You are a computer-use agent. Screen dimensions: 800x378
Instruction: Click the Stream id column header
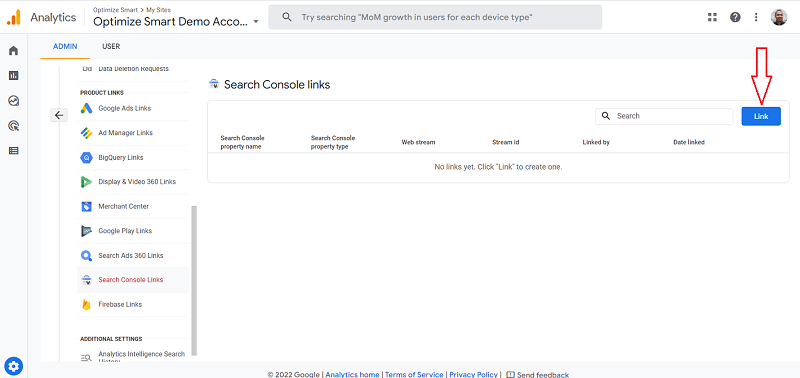tap(506, 142)
